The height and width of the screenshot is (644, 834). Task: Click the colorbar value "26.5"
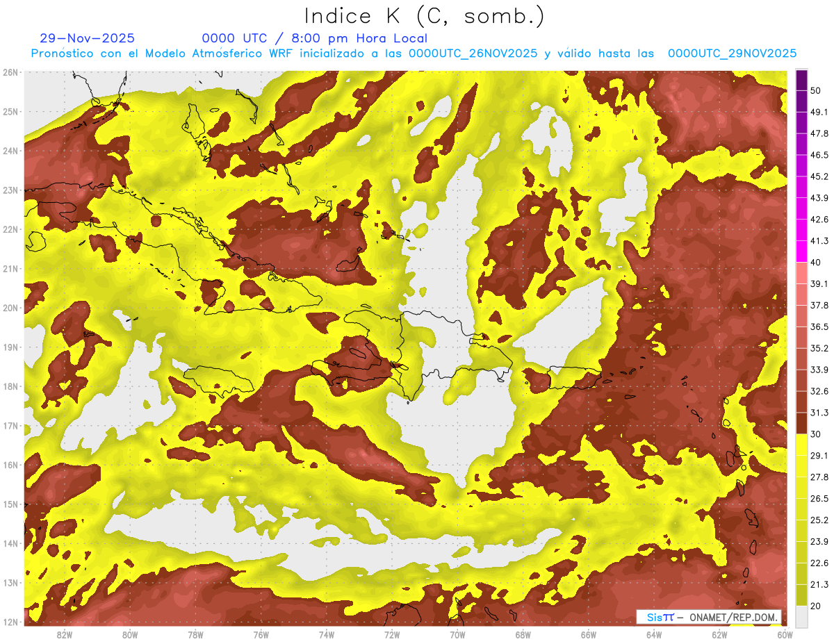coord(819,499)
